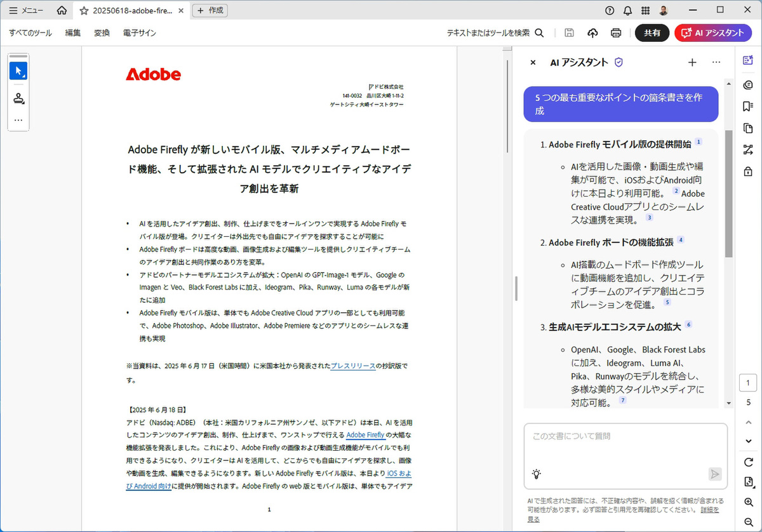Open the 電子サイン menu item
The height and width of the screenshot is (532, 762).
click(140, 33)
